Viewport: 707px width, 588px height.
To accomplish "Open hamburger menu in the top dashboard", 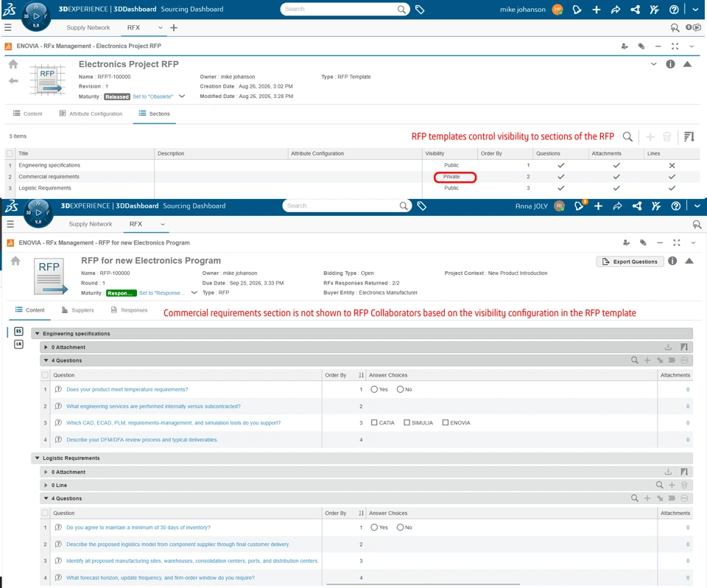I will (x=7, y=27).
